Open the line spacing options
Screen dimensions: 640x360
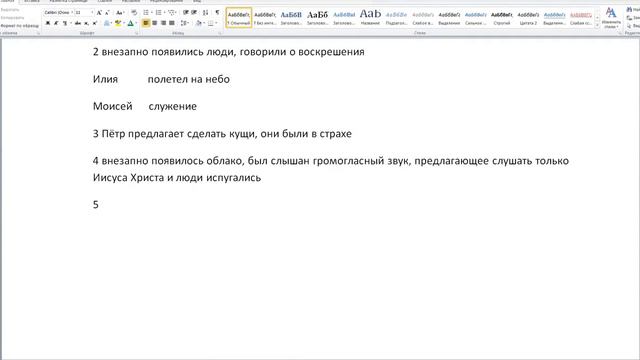pyautogui.click(x=184, y=23)
